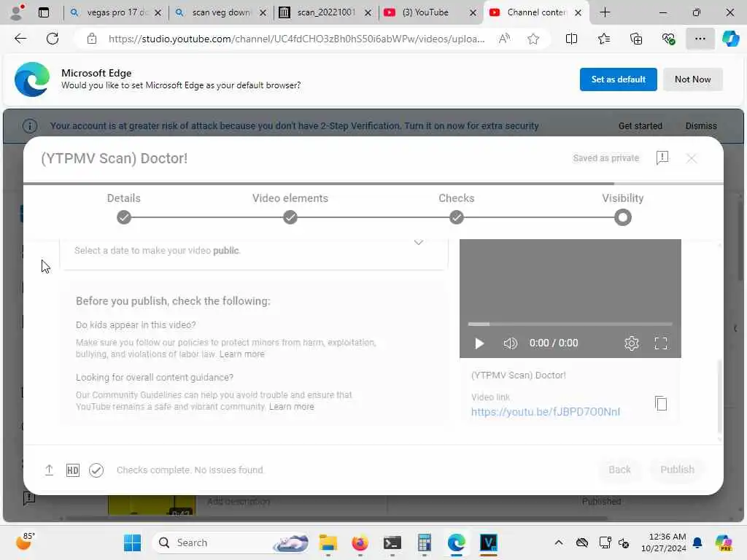Image resolution: width=747 pixels, height=560 pixels.
Task: Enter fullscreen on video preview
Action: click(x=660, y=343)
